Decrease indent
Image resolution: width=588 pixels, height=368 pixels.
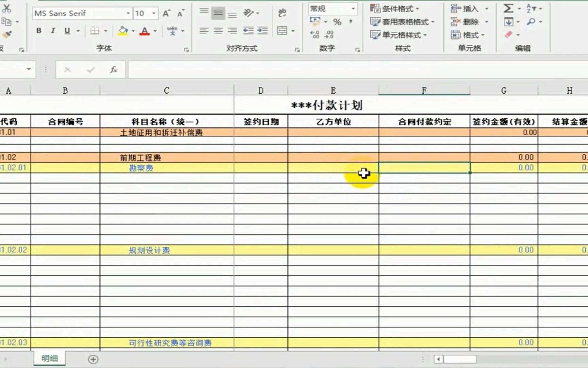pos(248,31)
